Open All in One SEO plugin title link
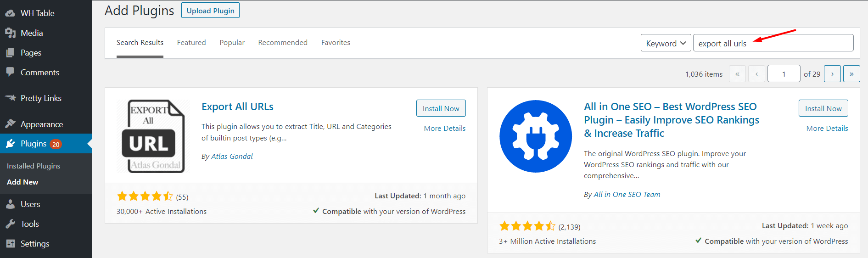868x258 pixels. (x=672, y=120)
